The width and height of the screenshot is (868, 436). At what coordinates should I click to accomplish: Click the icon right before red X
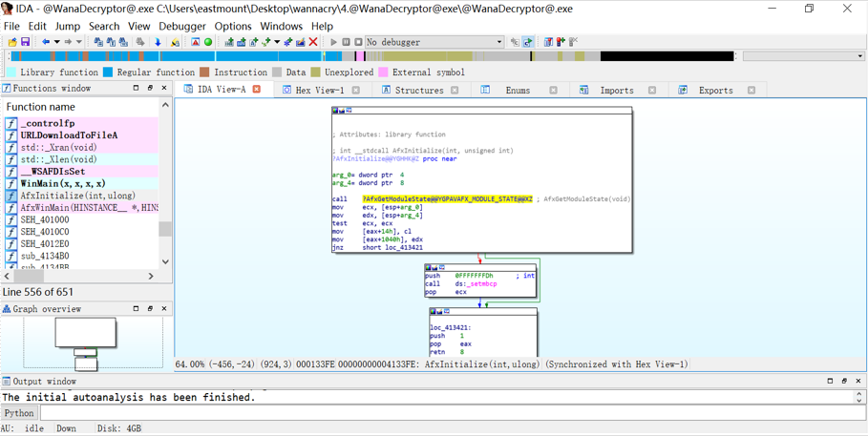[301, 42]
